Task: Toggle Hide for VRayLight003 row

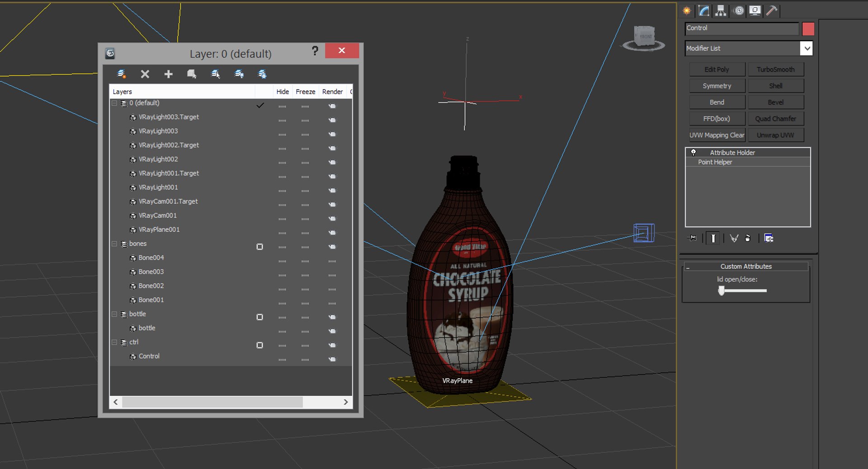Action: point(282,135)
